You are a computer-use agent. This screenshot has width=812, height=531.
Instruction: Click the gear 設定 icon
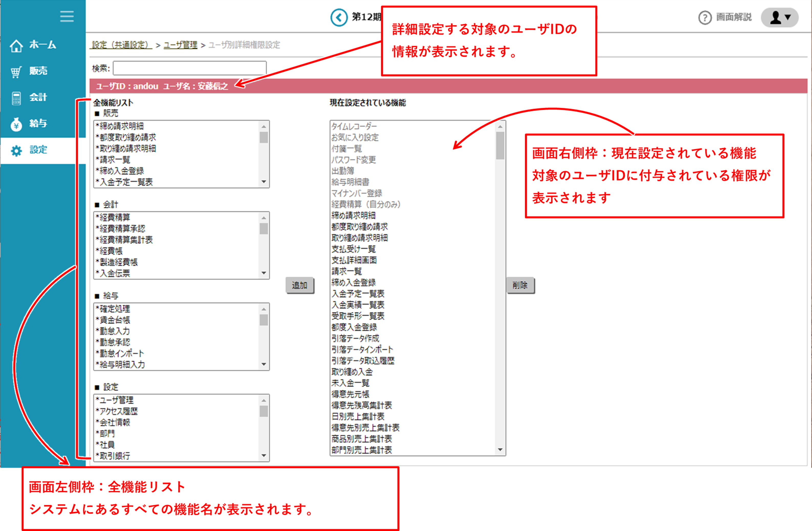pyautogui.click(x=16, y=150)
